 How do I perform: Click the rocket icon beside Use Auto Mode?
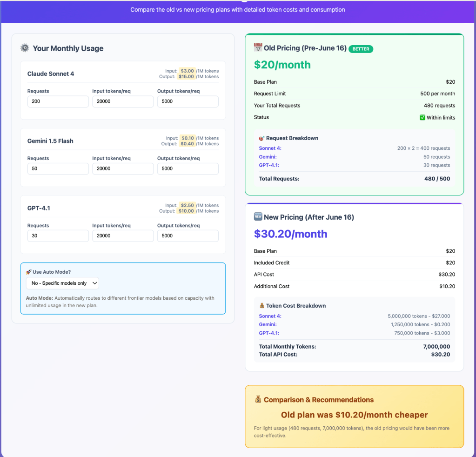tap(28, 272)
